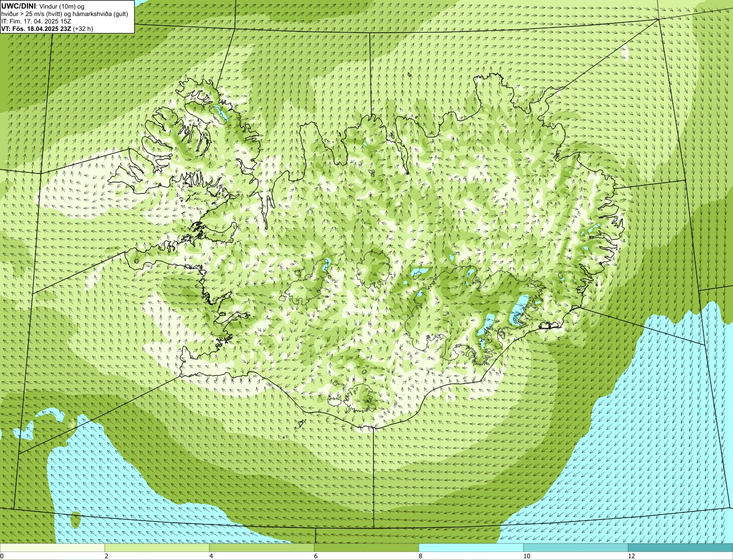Image resolution: width=733 pixels, height=560 pixels.
Task: Click the "hviður > 25 m/s (hvítt)" description line
Action: (64, 13)
